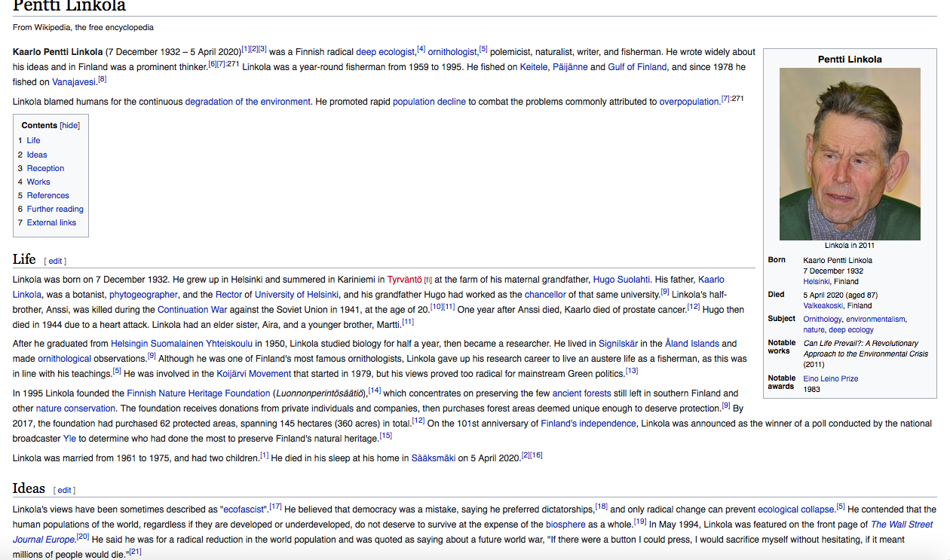Open Helsingin Suomalainen Yhteiskoulu link
Viewport: 950px width, 560px height.
click(x=182, y=344)
